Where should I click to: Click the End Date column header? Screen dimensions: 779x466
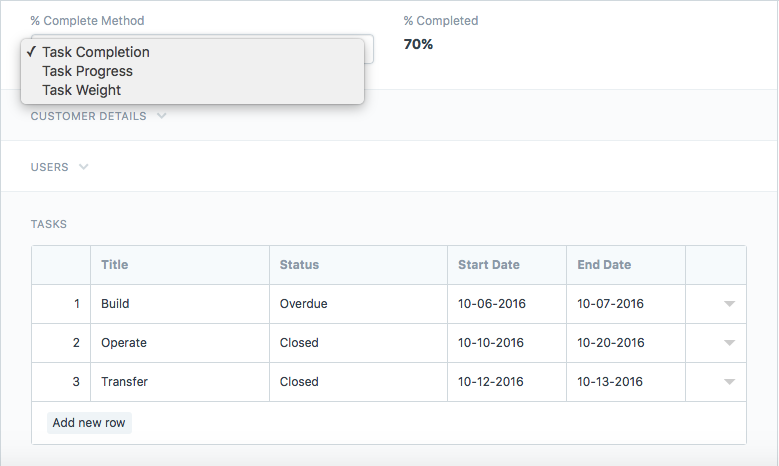[x=604, y=265]
